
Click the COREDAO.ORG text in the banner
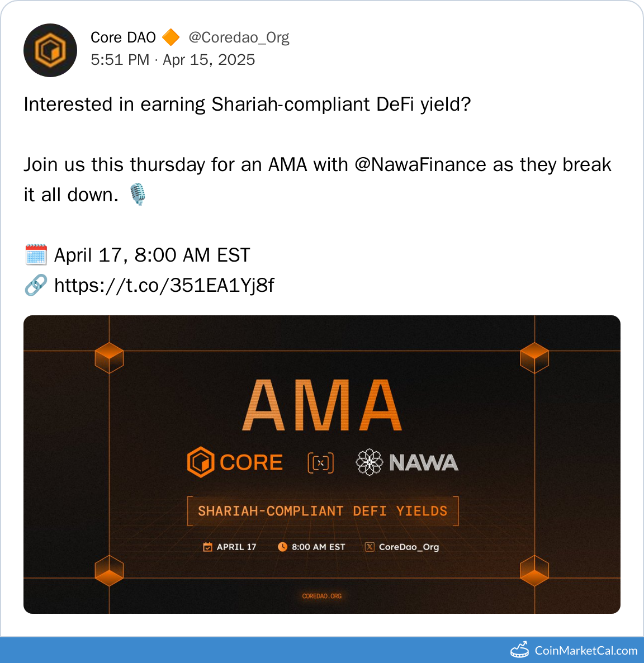coord(322,596)
